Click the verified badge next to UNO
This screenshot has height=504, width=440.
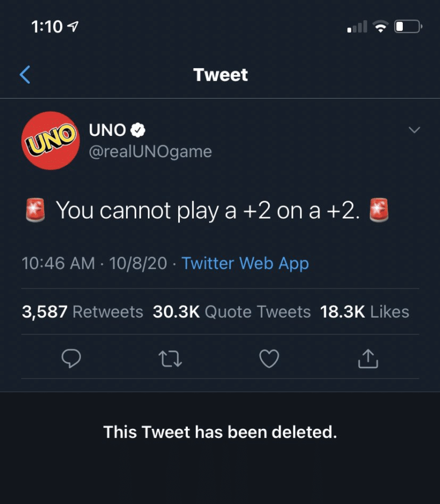(139, 130)
